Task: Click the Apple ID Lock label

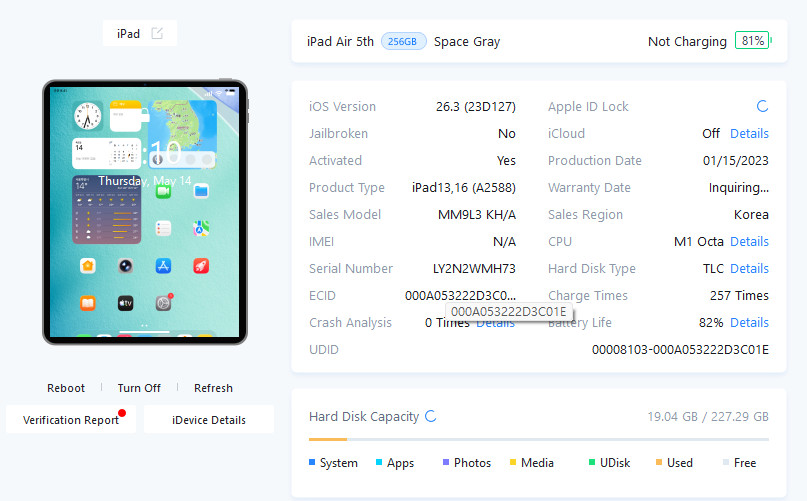Action: [588, 107]
